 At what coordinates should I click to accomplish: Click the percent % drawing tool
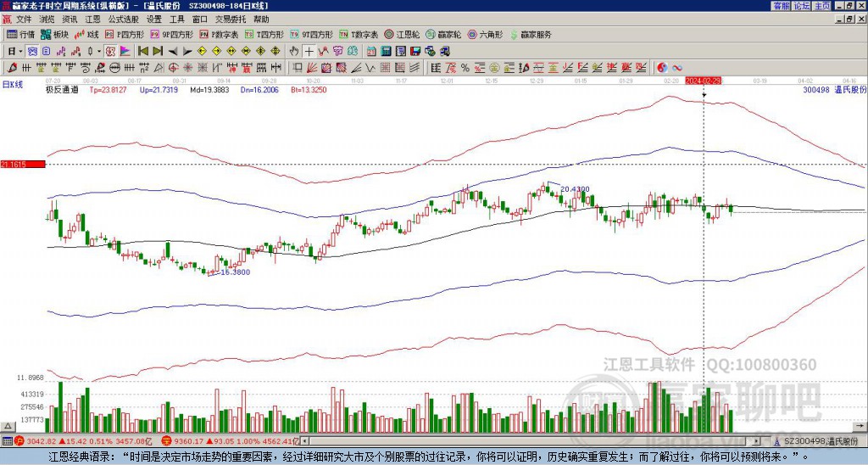click(465, 68)
